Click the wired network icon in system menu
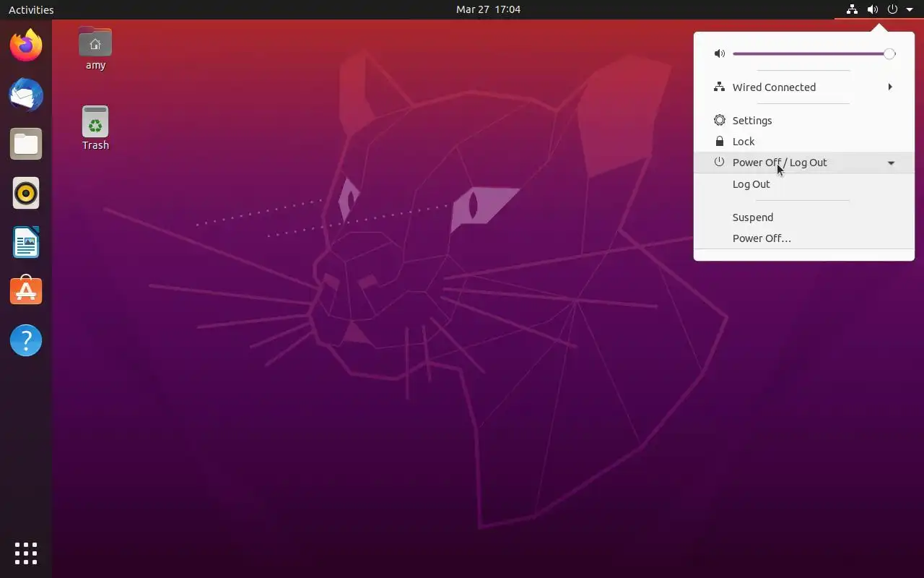The height and width of the screenshot is (578, 924). coord(719,87)
